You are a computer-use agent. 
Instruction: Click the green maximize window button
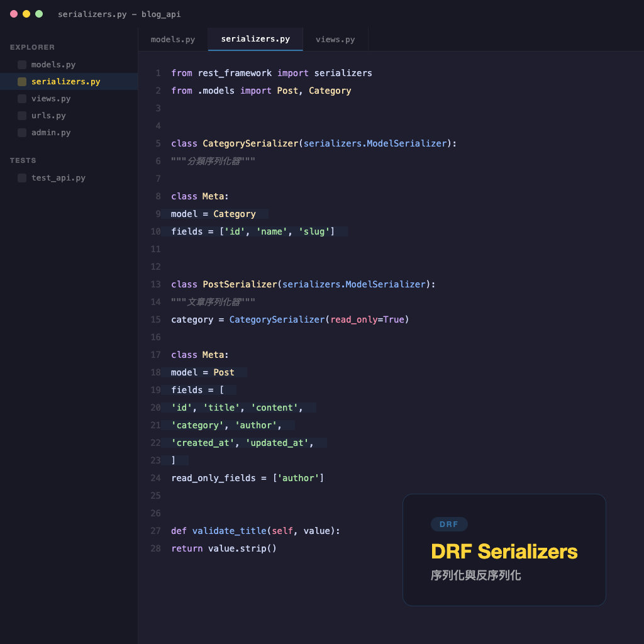tap(39, 14)
